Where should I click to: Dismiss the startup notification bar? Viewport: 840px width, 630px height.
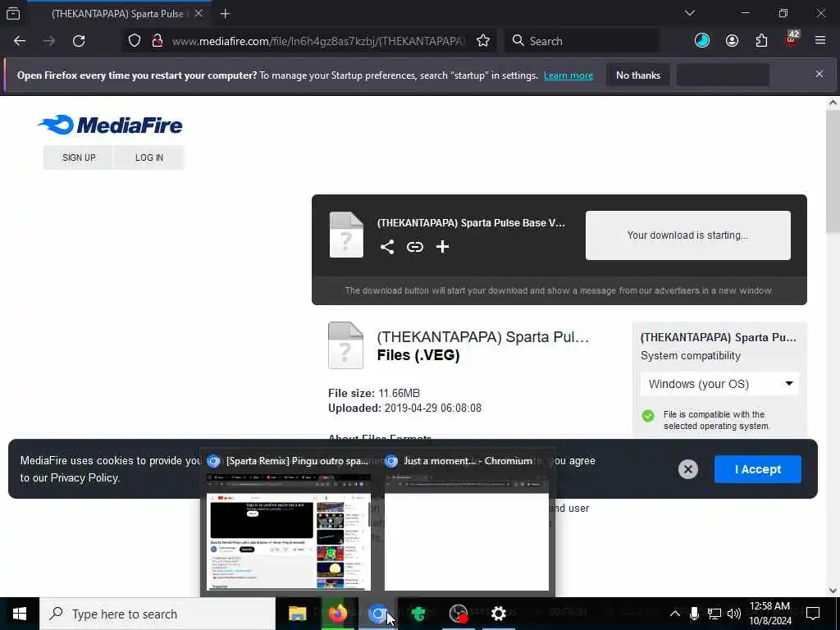[819, 74]
